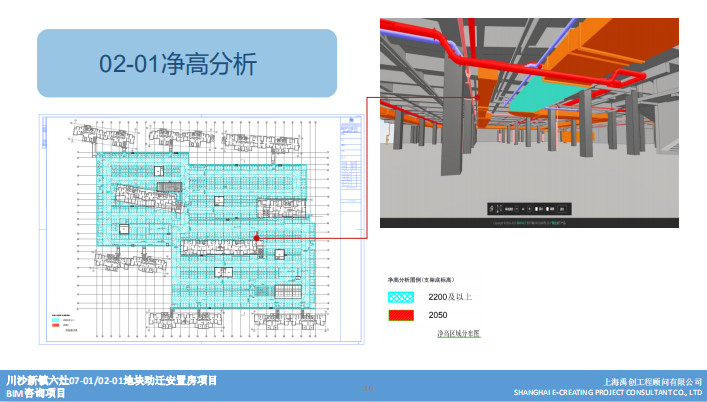Click the BIM咨询项目 footer text
The height and width of the screenshot is (402, 707).
coord(36,394)
